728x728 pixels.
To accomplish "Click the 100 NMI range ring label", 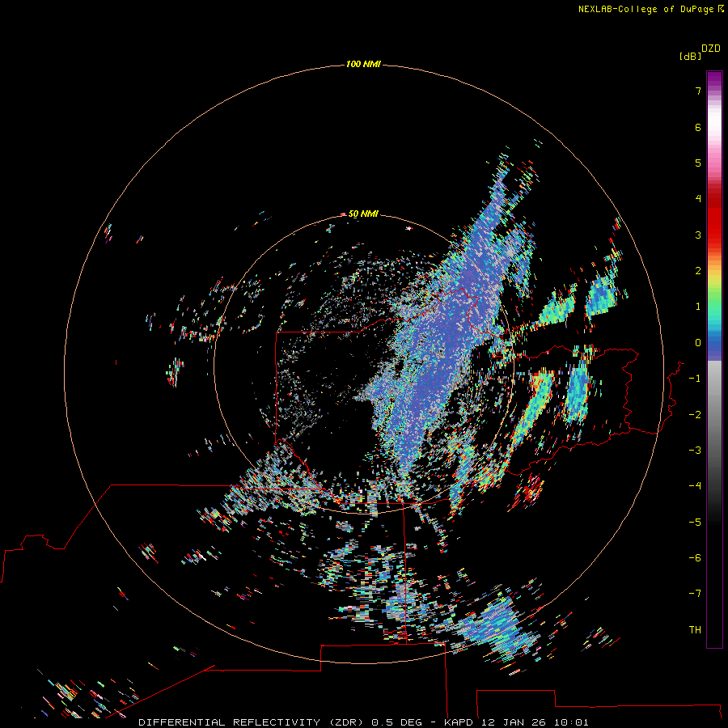I will [x=363, y=64].
